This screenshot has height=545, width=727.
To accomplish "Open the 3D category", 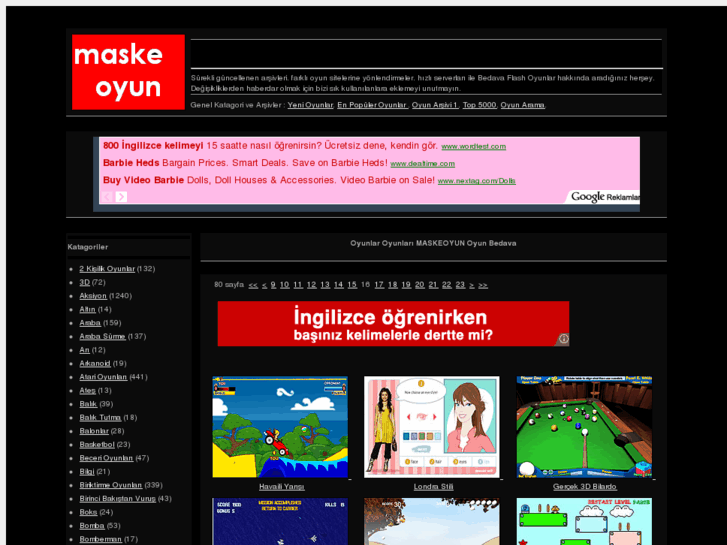I will 84,282.
